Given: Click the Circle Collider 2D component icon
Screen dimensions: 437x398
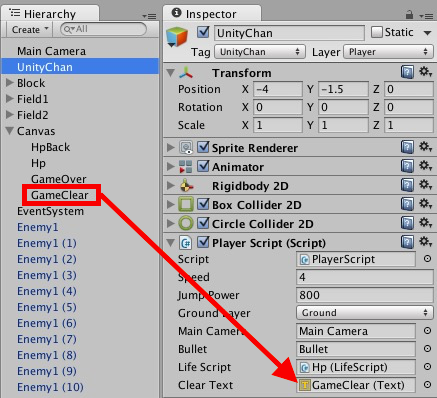Looking at the screenshot, I should (x=186, y=223).
